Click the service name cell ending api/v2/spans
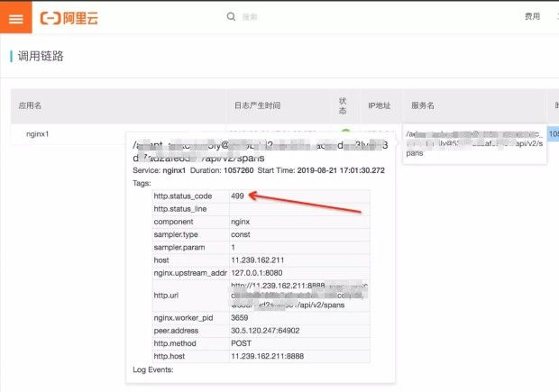This screenshot has height=392, width=559. [x=474, y=143]
